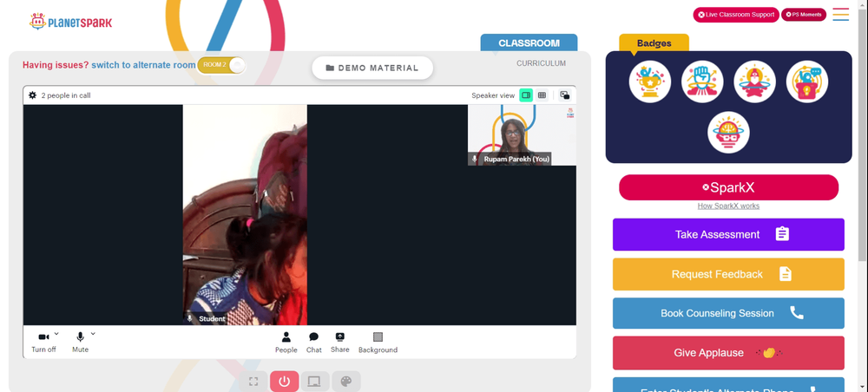Open Live Classroom Support
The height and width of the screenshot is (392, 868).
[x=736, y=15]
